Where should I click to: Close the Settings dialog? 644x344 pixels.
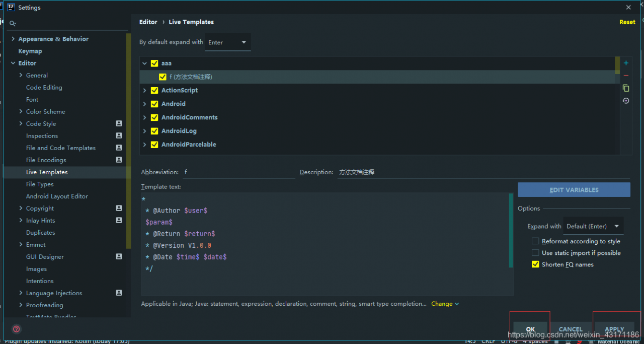pyautogui.click(x=628, y=8)
